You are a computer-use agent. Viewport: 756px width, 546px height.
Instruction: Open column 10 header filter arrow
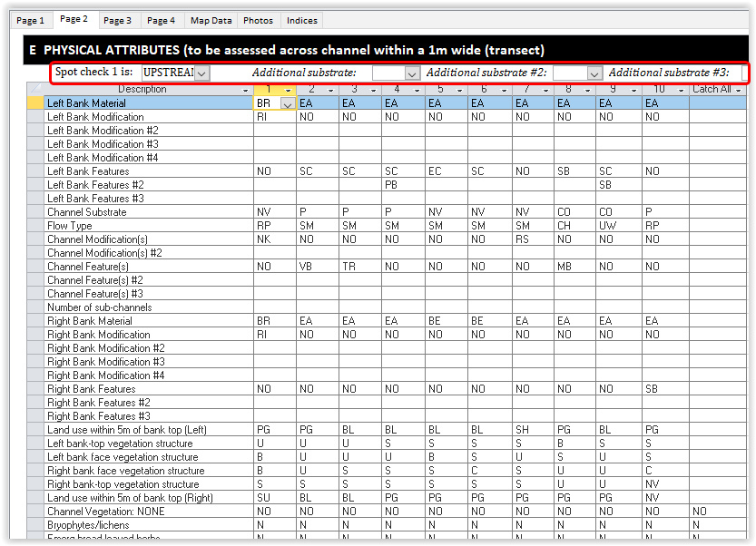tap(681, 90)
